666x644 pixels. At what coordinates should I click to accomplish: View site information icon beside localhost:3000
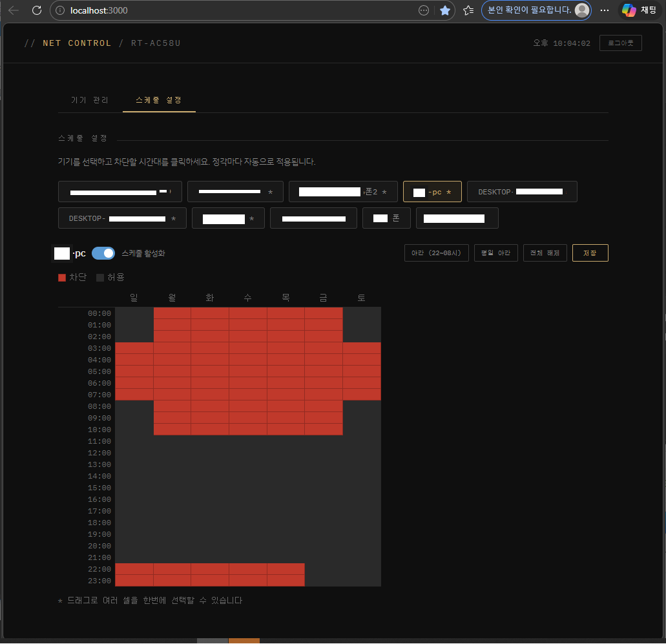pos(60,10)
